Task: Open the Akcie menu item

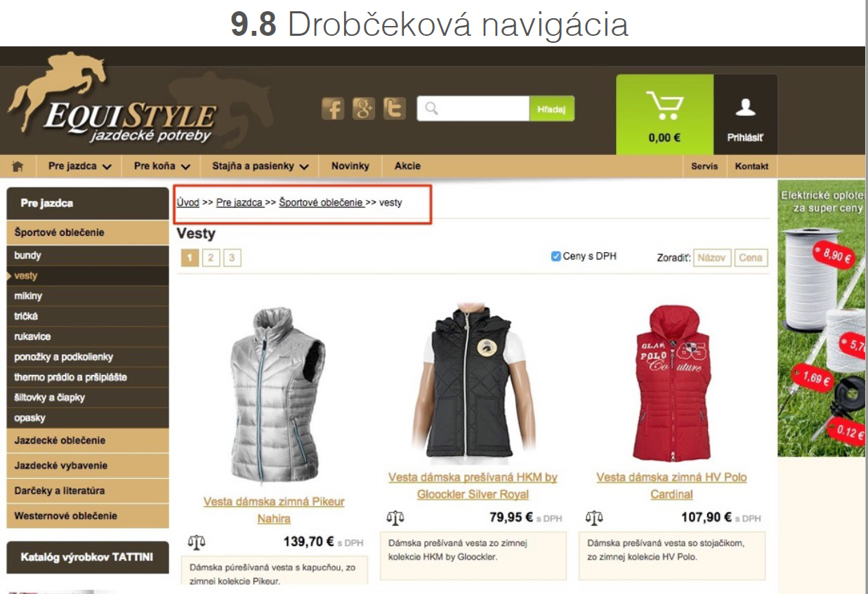Action: coord(407,166)
